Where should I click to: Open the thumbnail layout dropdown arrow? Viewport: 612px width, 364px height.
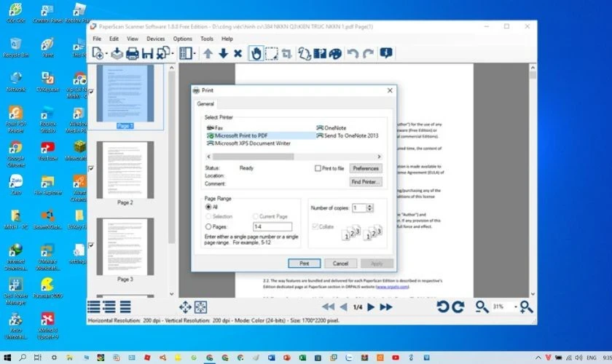pos(195,54)
